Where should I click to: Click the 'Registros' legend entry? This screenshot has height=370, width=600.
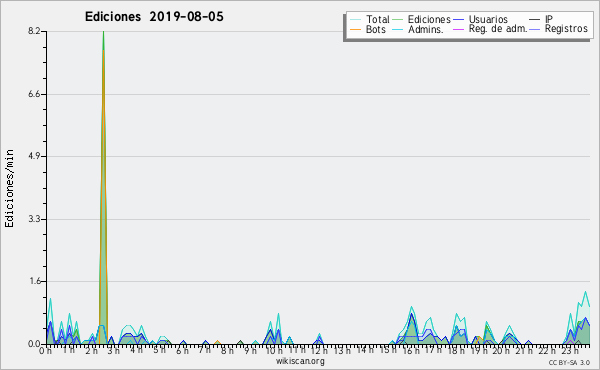(558, 29)
